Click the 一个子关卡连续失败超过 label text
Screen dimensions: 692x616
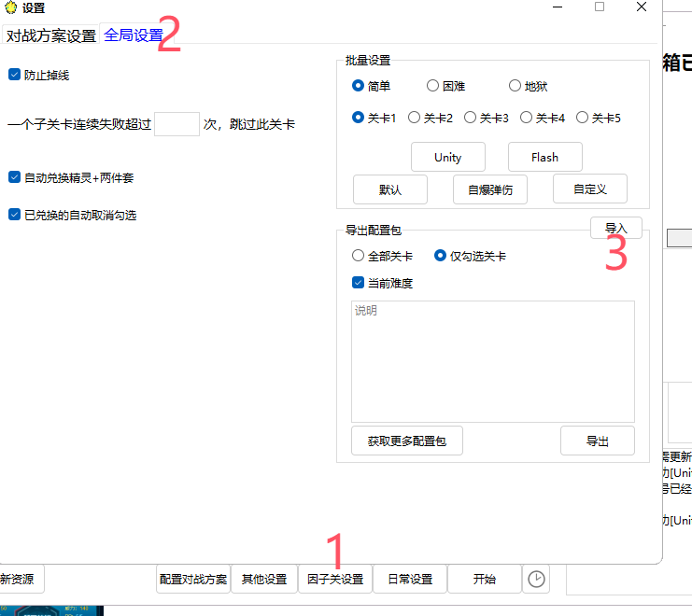point(79,124)
